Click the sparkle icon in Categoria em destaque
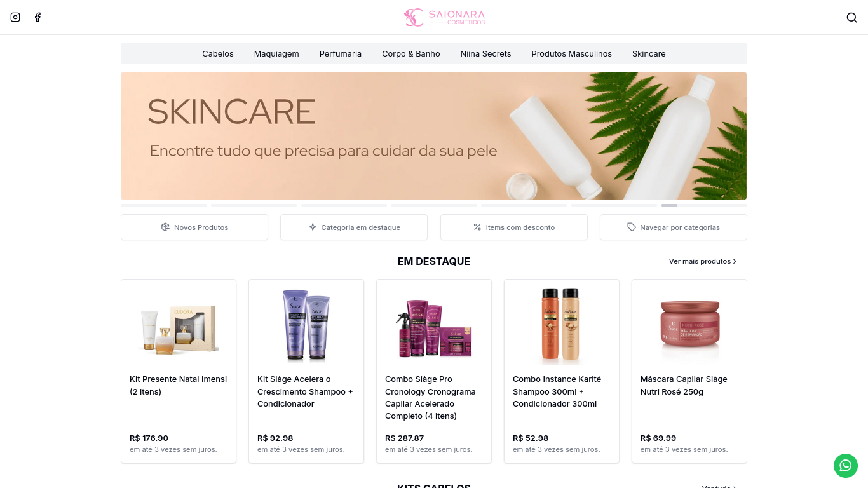This screenshot has height=488, width=868. 313,227
